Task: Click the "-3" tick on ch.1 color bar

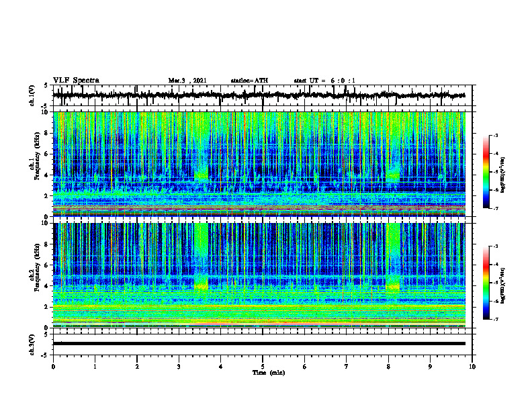Action: 496,136
